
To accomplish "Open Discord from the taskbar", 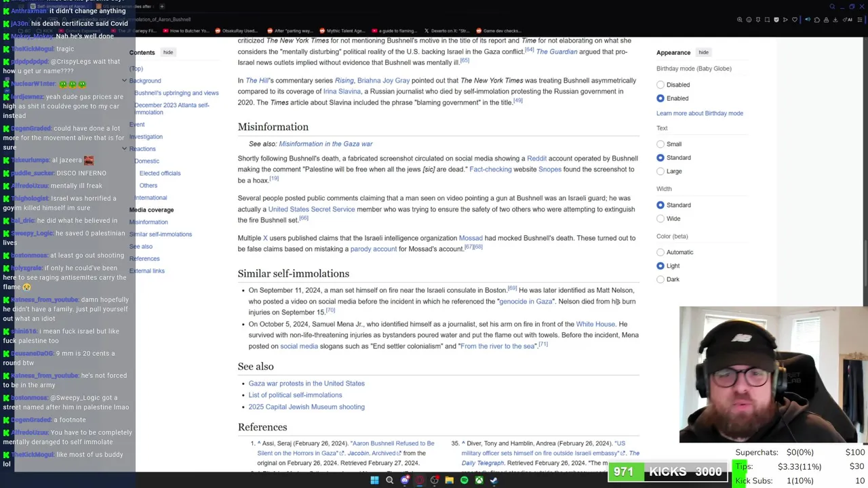I will tap(405, 480).
